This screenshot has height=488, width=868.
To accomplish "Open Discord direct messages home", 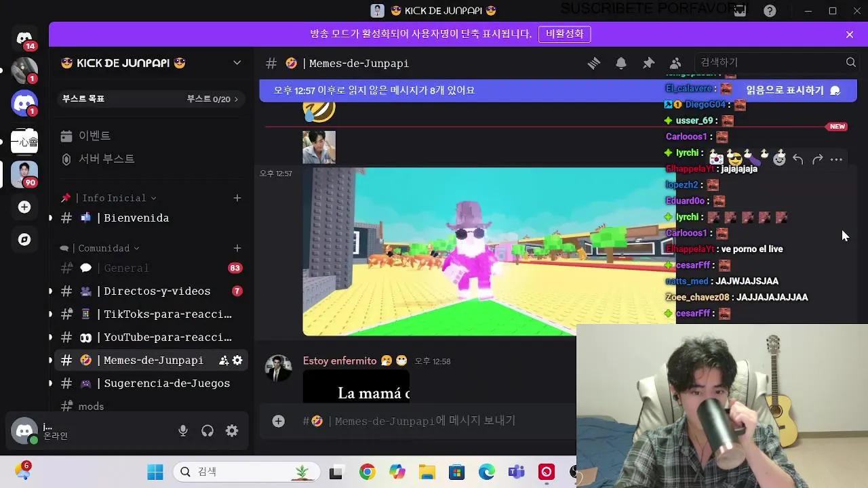I will (x=24, y=38).
